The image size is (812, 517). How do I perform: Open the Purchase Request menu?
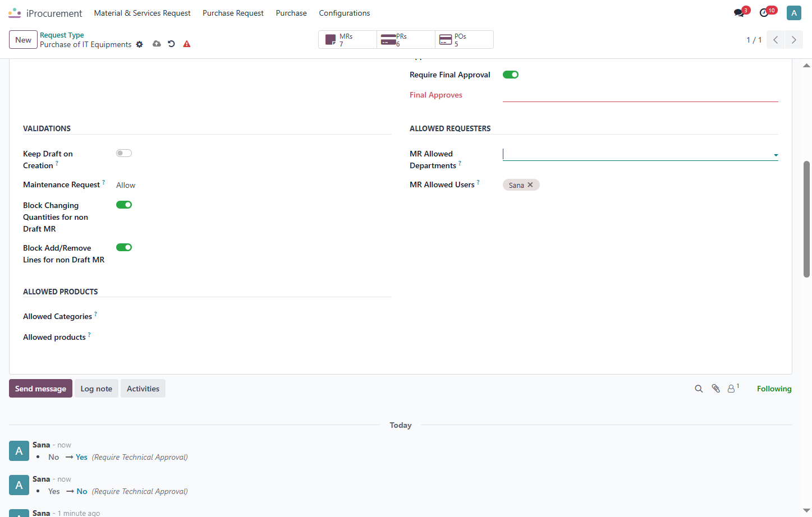[x=233, y=13]
